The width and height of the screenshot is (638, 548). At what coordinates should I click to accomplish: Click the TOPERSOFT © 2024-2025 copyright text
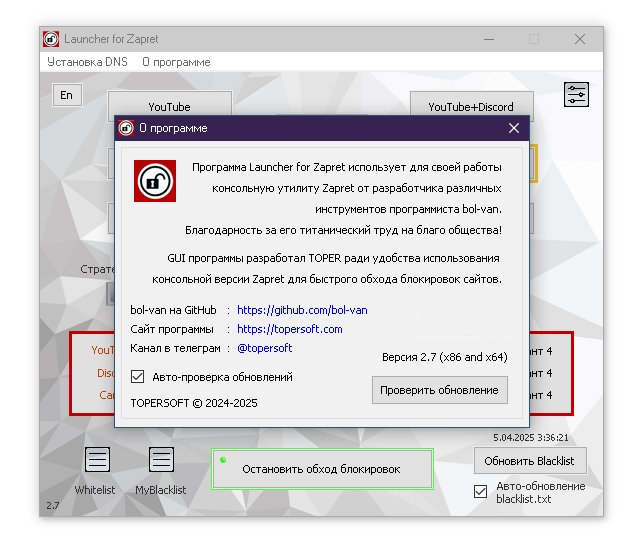pyautogui.click(x=194, y=403)
